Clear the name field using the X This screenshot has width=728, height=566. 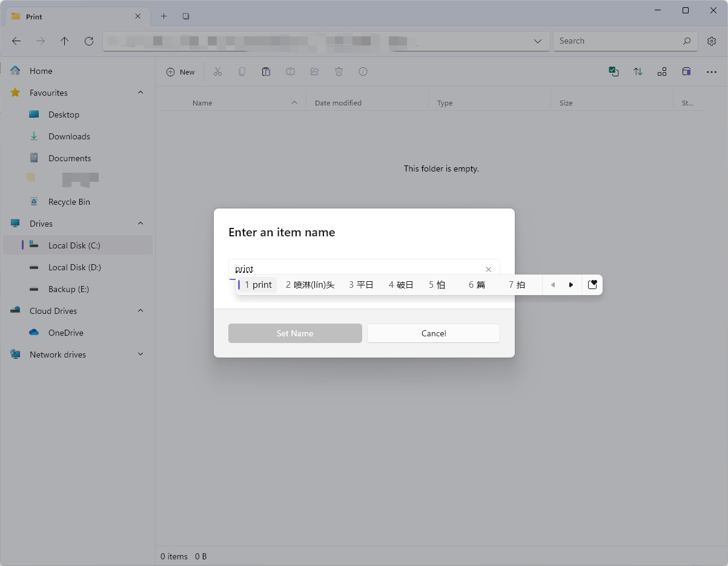pos(488,269)
